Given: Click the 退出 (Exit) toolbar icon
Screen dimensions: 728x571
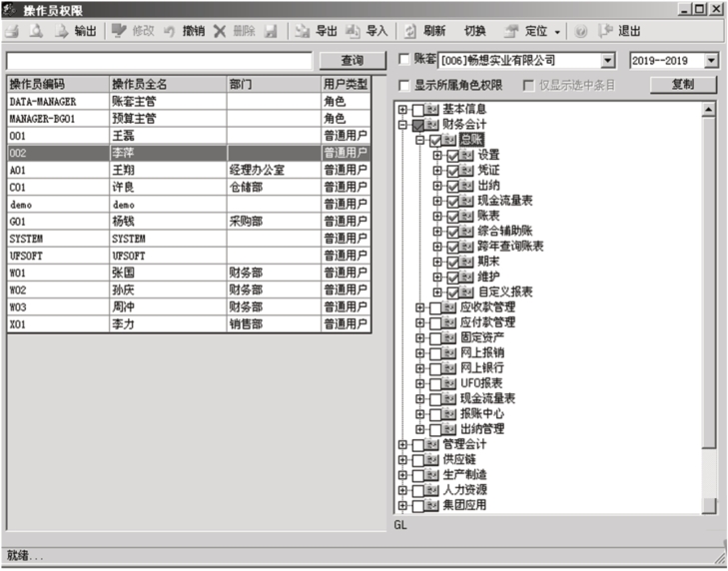Looking at the screenshot, I should click(x=618, y=31).
